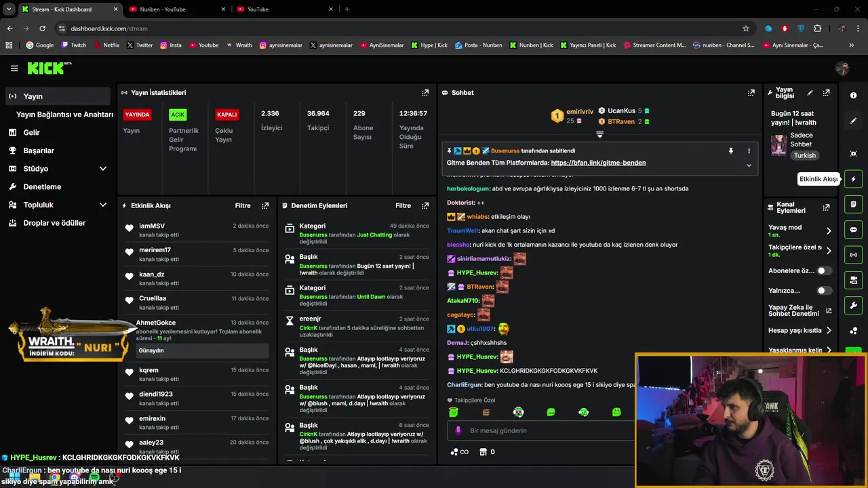Click the focus-frame icon in the right toolbar
The image size is (868, 488).
click(853, 154)
